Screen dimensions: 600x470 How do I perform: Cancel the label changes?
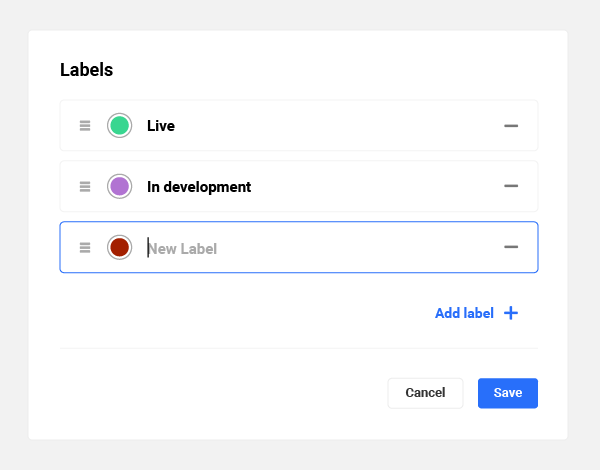[425, 393]
